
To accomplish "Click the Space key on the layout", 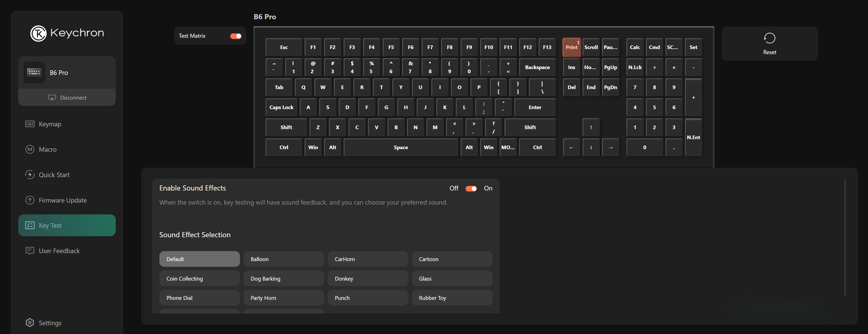I will coord(401,147).
